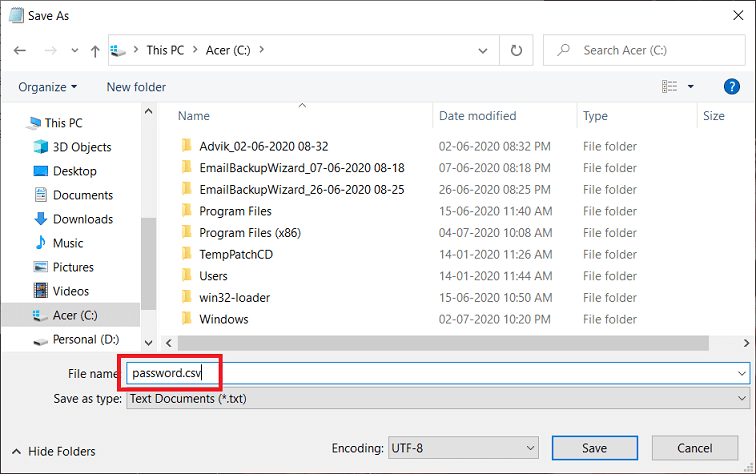Click the Save button
The height and width of the screenshot is (474, 756).
594,448
